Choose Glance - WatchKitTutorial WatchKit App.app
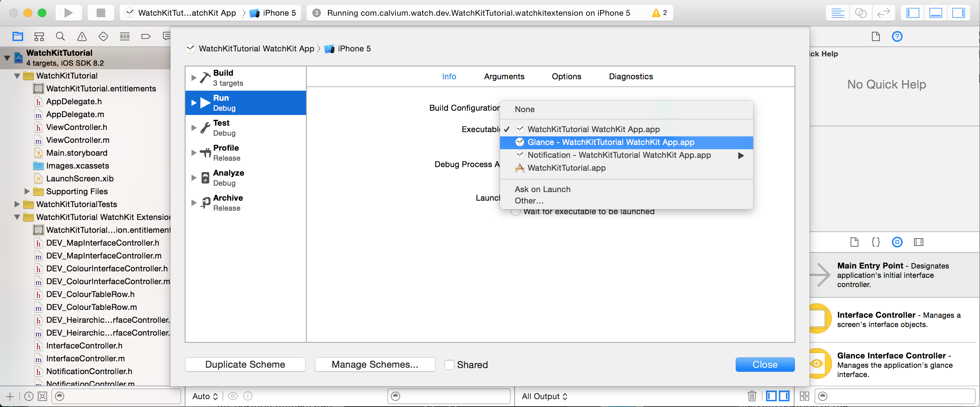Viewport: 980px width, 407px height. [610, 142]
